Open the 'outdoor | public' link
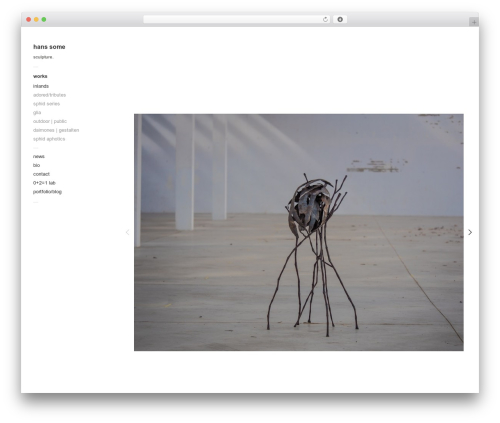 click(x=50, y=121)
